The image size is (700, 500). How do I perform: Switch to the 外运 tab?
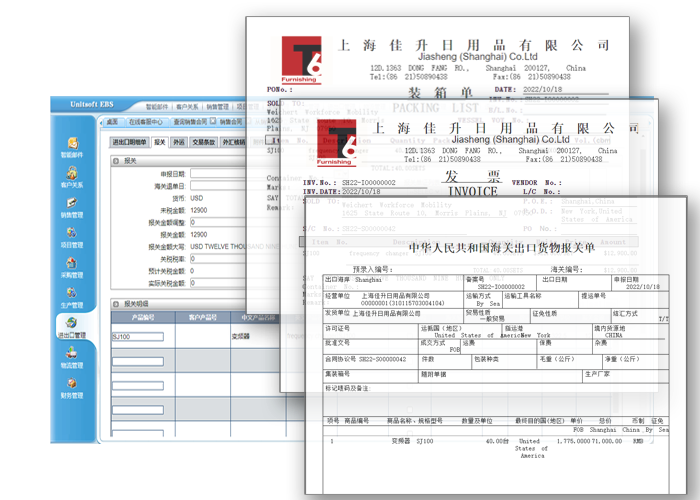(x=179, y=142)
